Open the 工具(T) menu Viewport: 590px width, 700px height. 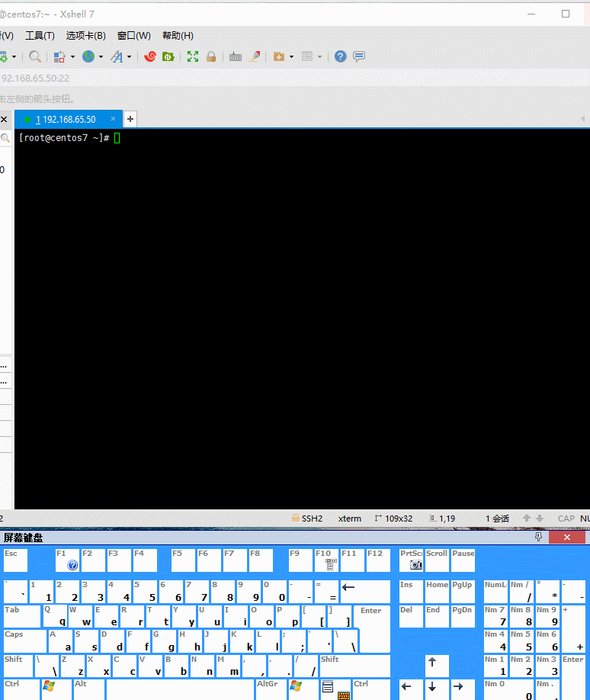tap(40, 36)
